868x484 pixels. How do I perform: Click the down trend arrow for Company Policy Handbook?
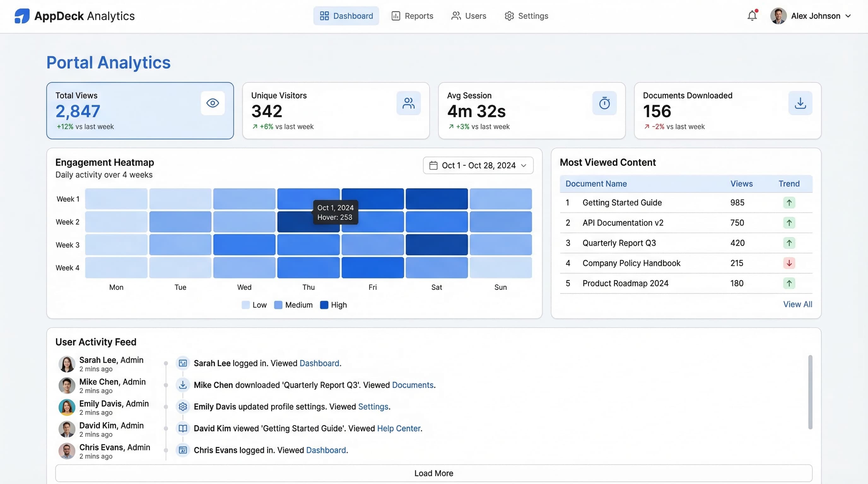pos(789,263)
